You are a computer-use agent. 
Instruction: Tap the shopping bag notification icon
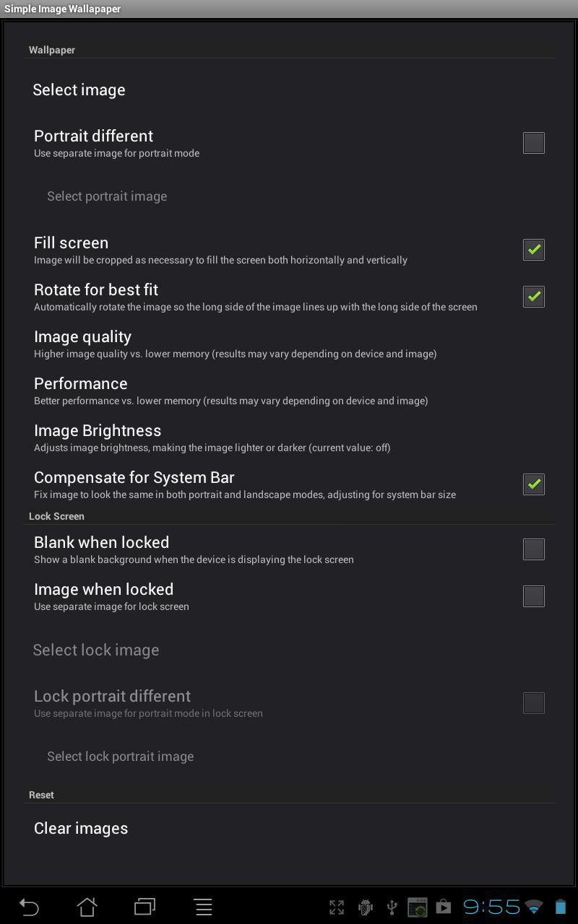point(444,907)
